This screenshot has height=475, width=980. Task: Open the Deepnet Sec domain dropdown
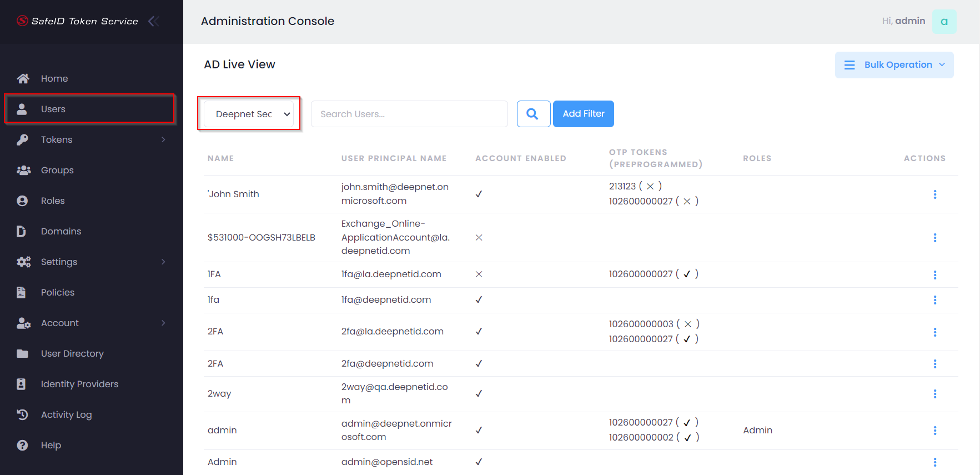tap(249, 114)
